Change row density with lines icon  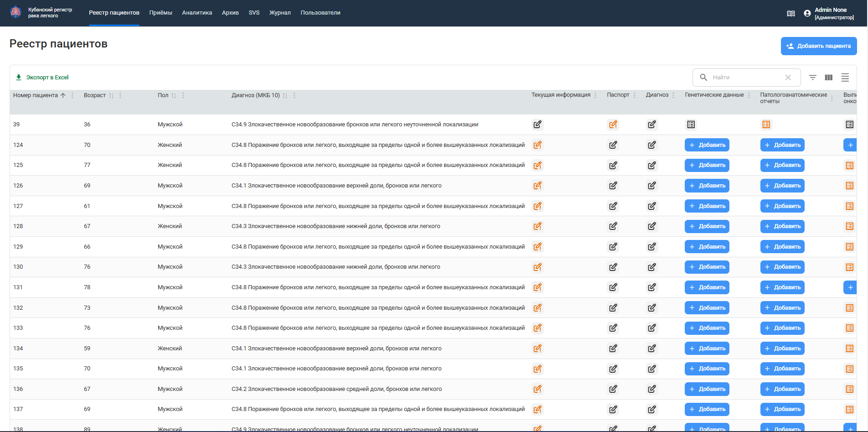845,78
